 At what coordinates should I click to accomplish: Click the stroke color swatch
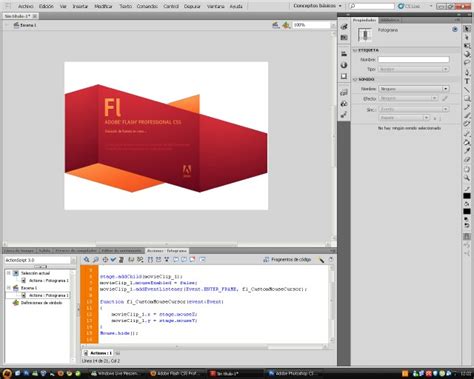[x=467, y=196]
